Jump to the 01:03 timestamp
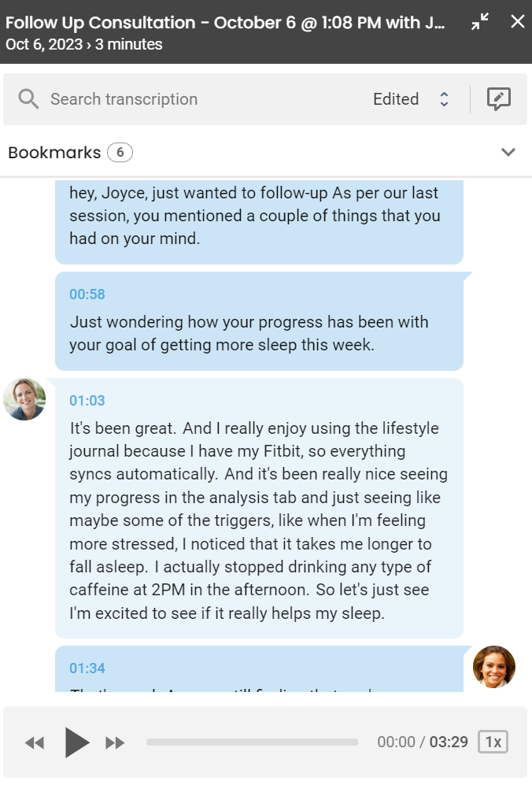This screenshot has width=532, height=785. pyautogui.click(x=87, y=401)
